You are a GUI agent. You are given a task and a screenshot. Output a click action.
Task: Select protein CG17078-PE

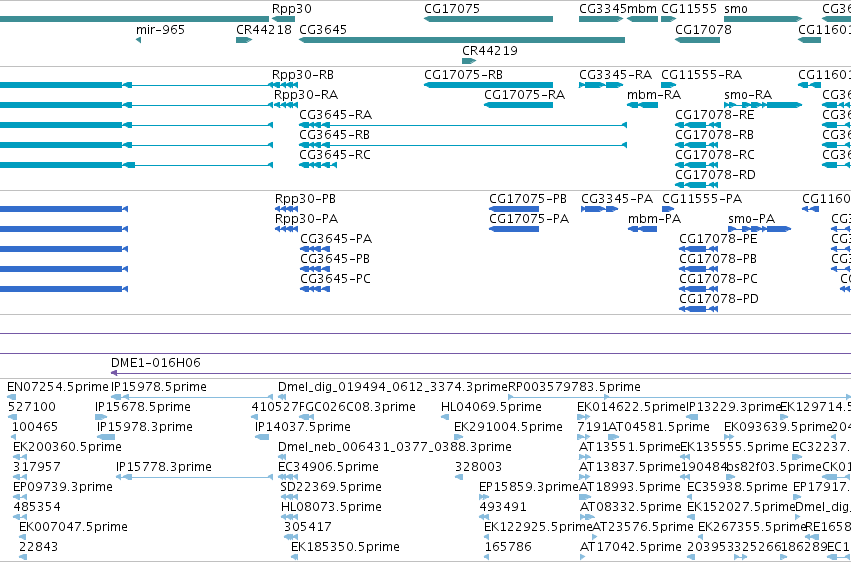point(718,239)
